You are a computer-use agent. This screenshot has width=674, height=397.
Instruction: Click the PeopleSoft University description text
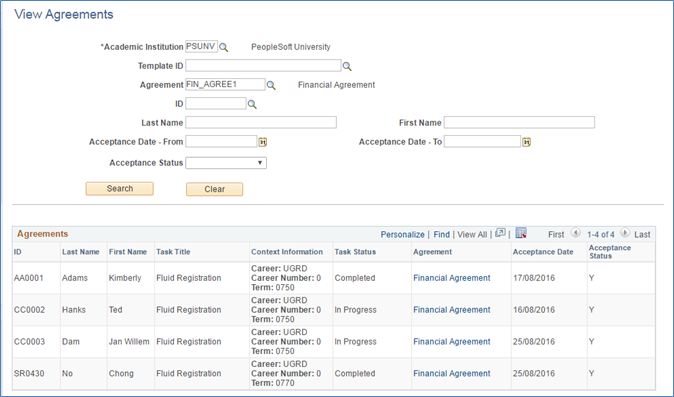[x=291, y=47]
